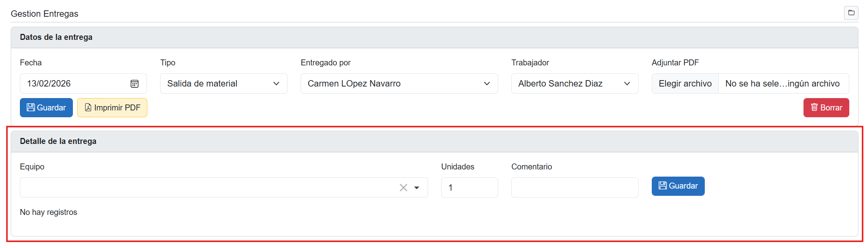
Task: Click into the Unidades field
Action: (469, 188)
